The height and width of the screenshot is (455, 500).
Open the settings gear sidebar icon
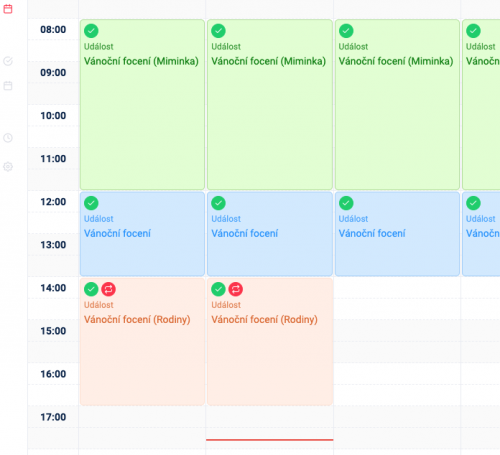(x=8, y=166)
